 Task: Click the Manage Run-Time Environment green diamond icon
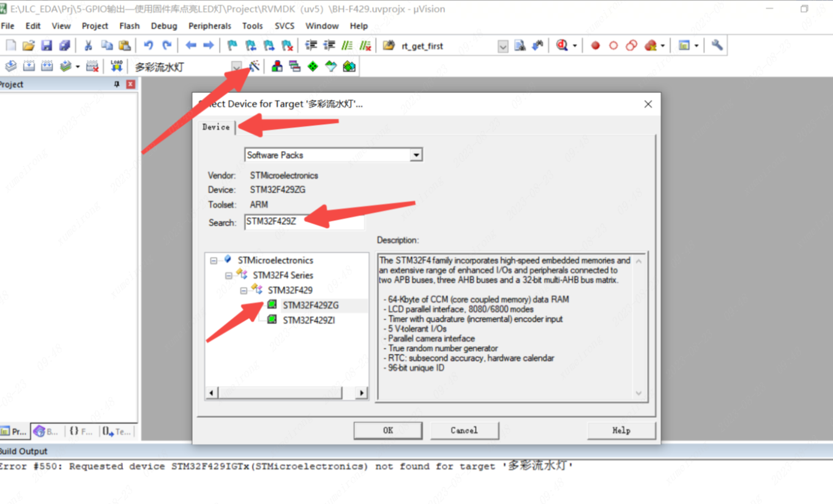tap(313, 66)
